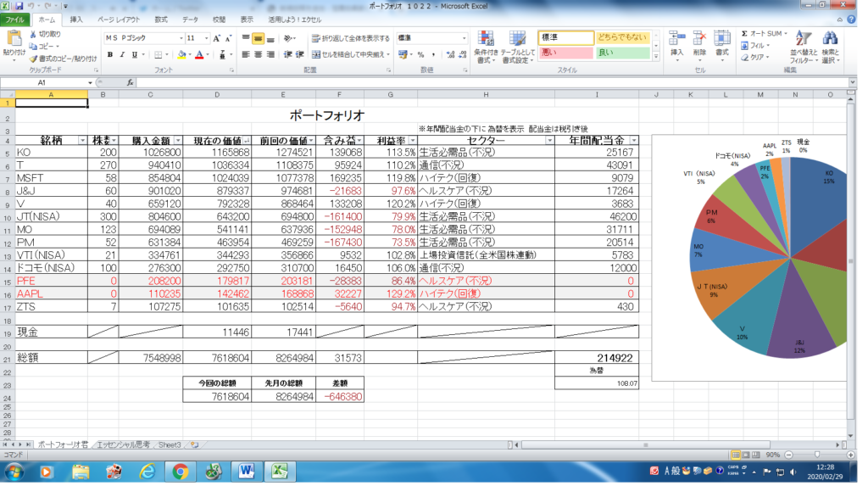
Task: Switch to the ページ レイアウト ribbon tab
Action: (x=119, y=20)
